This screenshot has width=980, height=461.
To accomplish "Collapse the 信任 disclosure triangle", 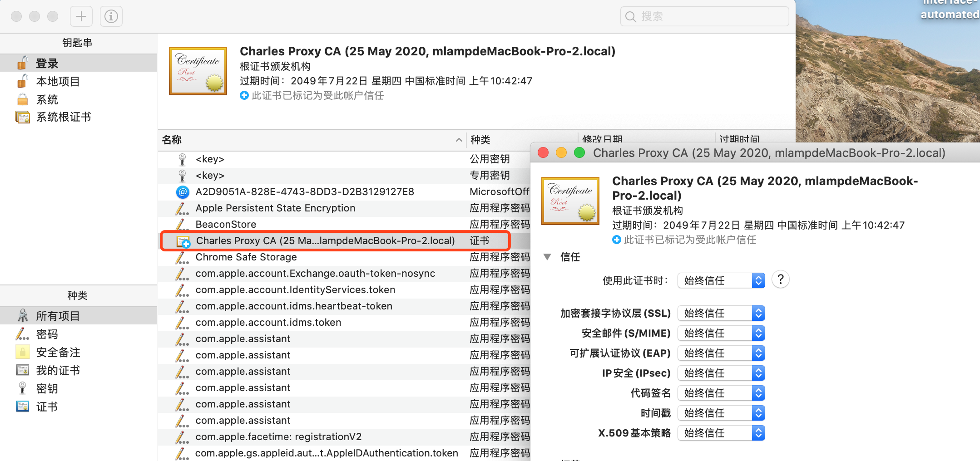I will click(547, 257).
